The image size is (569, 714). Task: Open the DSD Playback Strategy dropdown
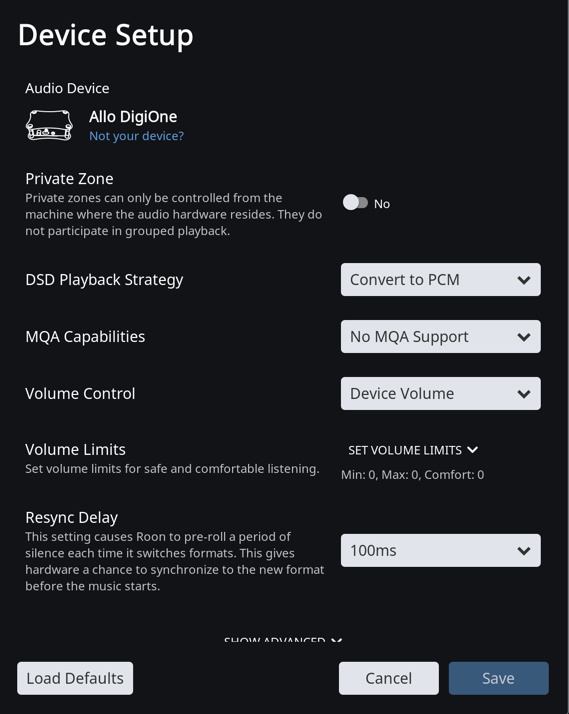click(441, 280)
